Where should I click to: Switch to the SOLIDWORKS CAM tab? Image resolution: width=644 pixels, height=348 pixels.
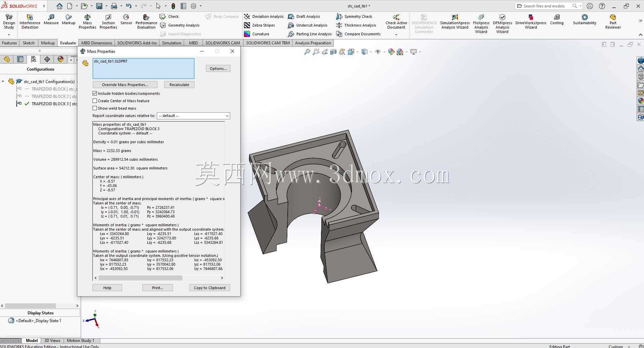pos(223,43)
